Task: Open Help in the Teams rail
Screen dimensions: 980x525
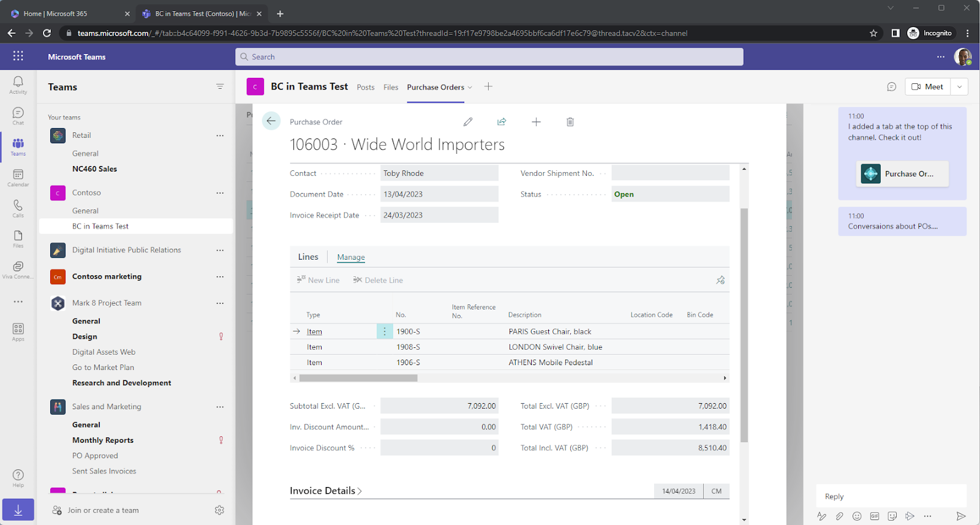Action: click(x=18, y=478)
